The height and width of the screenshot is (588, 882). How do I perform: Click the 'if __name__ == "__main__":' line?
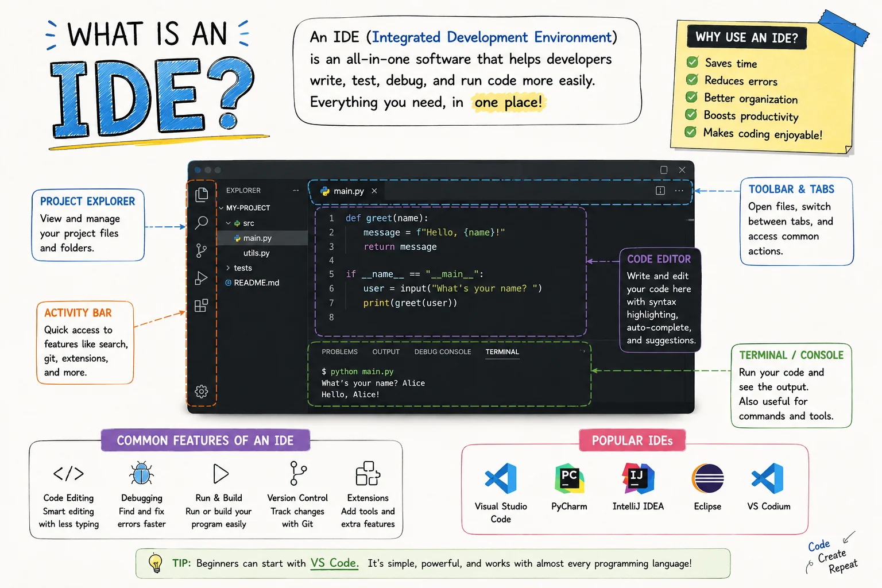click(x=415, y=274)
